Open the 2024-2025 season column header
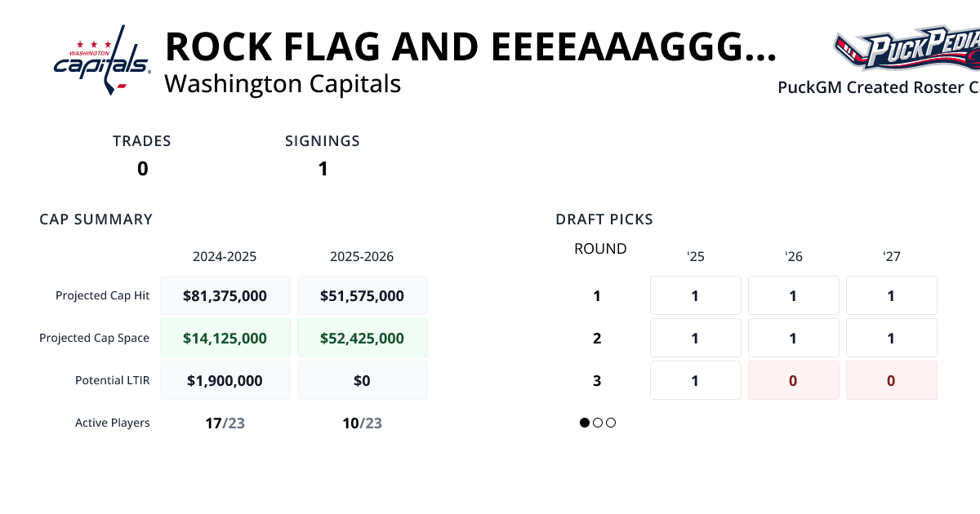Screen dimensions: 980x514 tap(225, 256)
